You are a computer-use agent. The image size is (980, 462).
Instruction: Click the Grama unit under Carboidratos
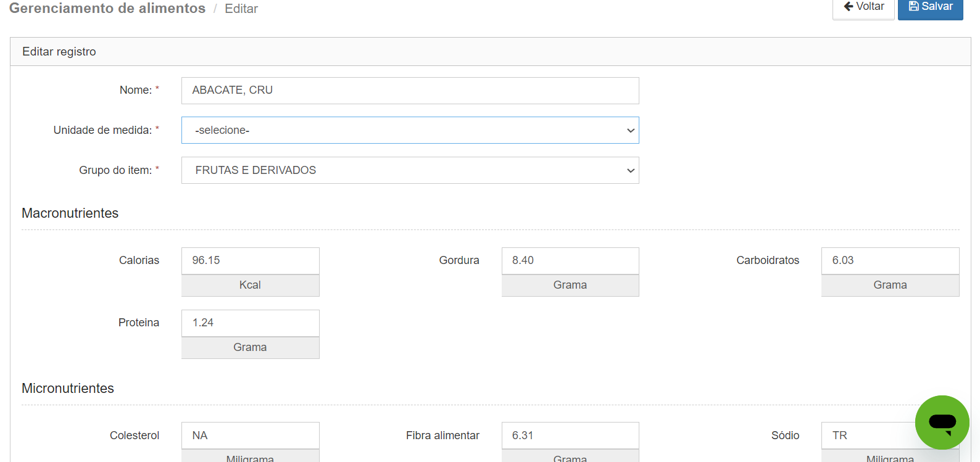(890, 286)
